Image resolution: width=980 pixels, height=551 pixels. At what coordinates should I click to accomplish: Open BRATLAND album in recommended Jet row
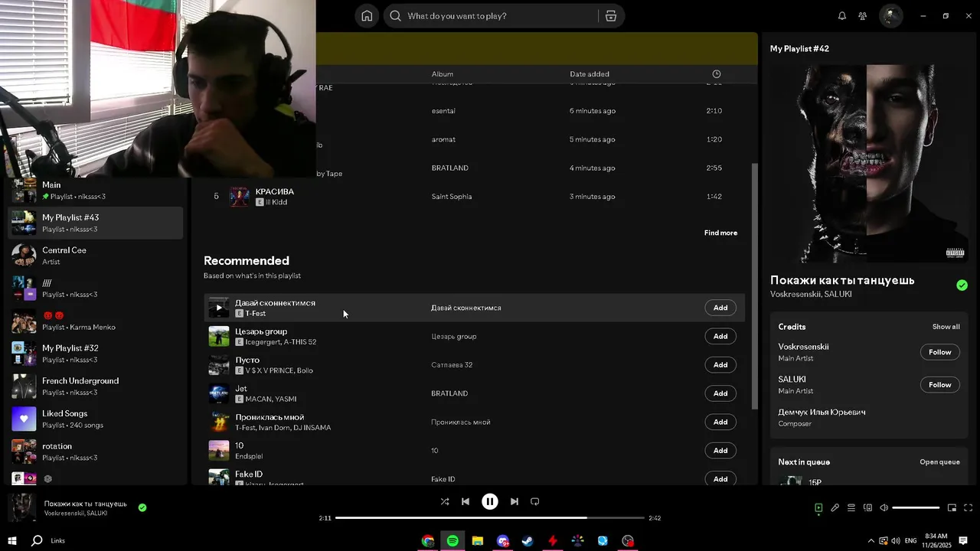tap(449, 393)
